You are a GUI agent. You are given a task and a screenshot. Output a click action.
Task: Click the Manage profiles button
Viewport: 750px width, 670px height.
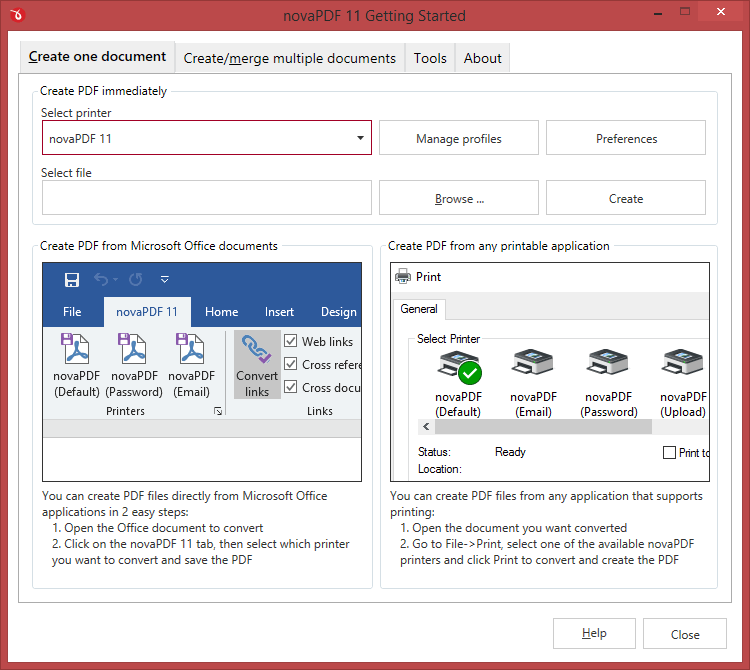459,138
